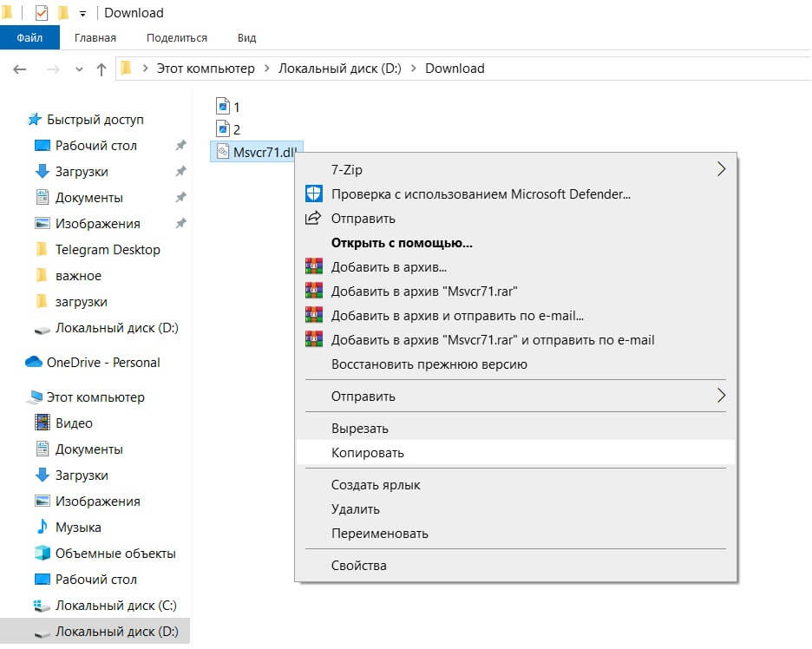Click the quick access properties checkmark icon
Screen dimensions: 812x649
(x=41, y=13)
